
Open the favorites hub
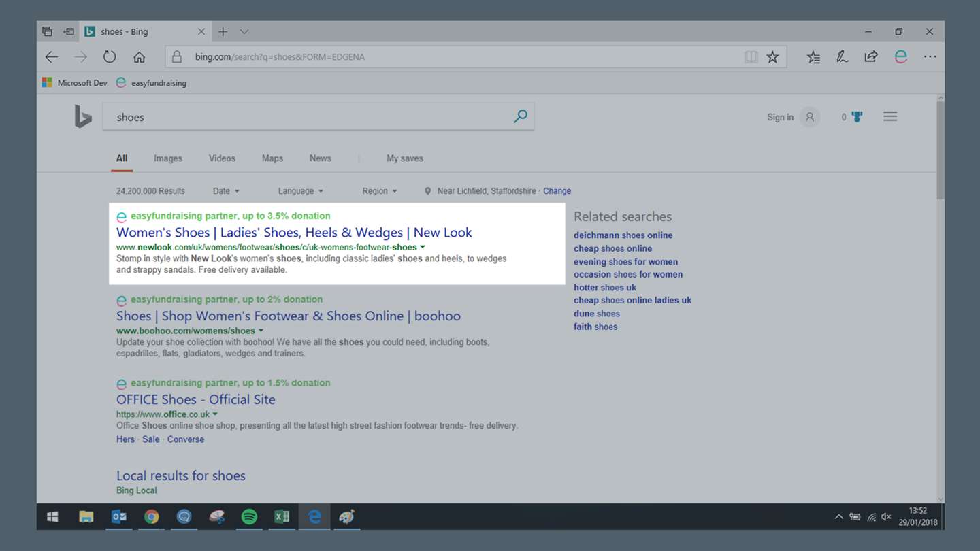(813, 57)
